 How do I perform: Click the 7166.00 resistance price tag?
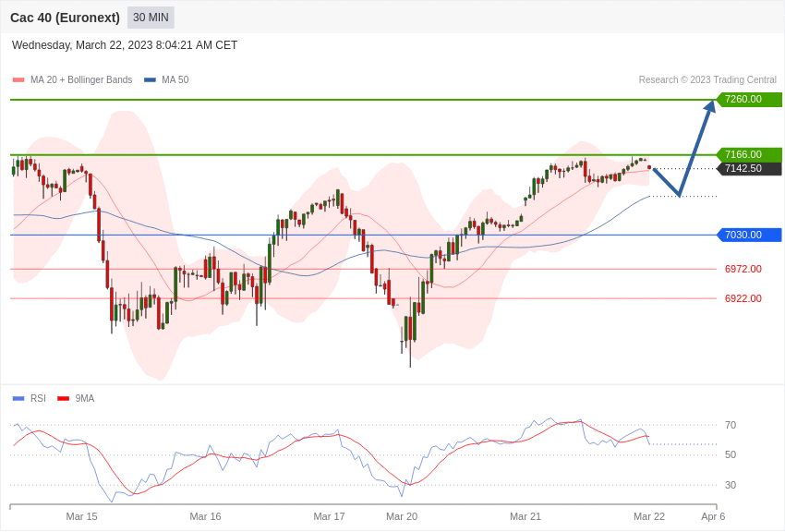click(x=750, y=154)
